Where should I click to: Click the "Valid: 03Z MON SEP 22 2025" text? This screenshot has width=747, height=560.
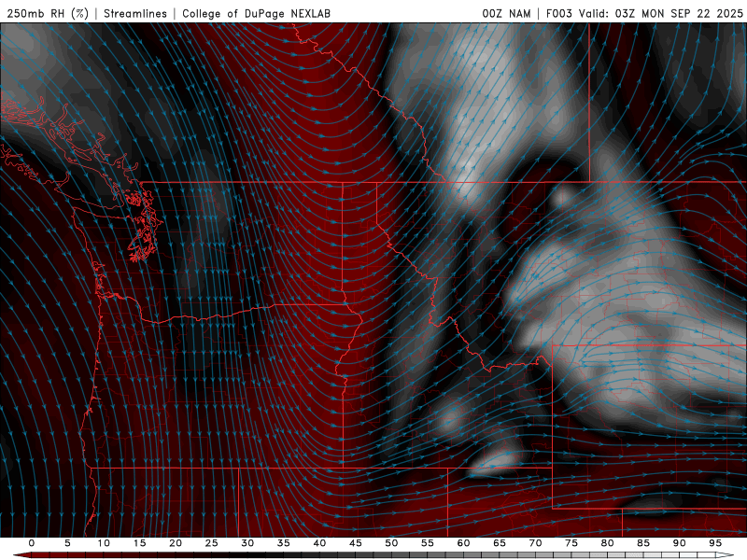coord(661,13)
